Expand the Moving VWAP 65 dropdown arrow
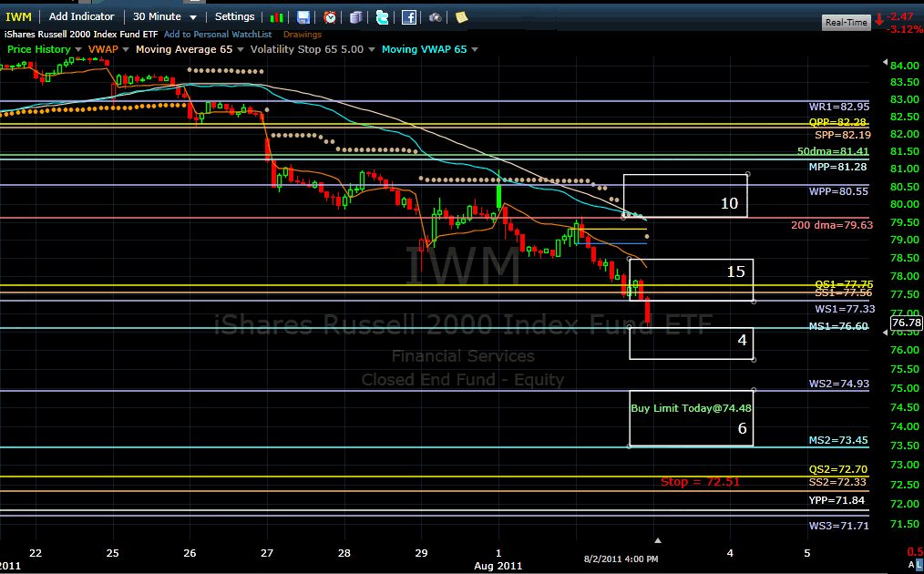 (x=475, y=49)
